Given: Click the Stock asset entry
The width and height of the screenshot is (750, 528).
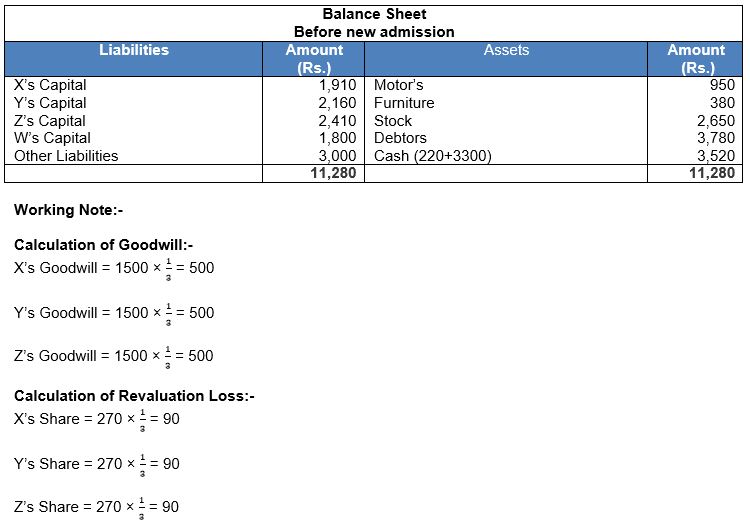Looking at the screenshot, I should pos(393,121).
